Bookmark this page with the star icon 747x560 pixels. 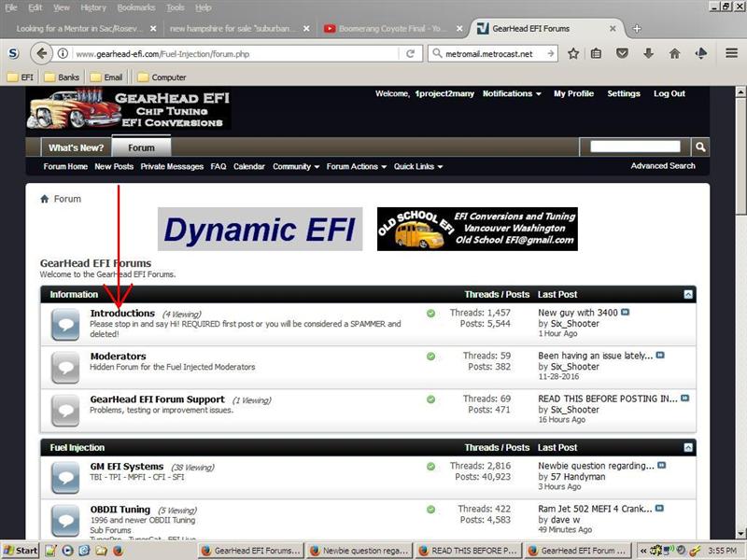point(573,54)
